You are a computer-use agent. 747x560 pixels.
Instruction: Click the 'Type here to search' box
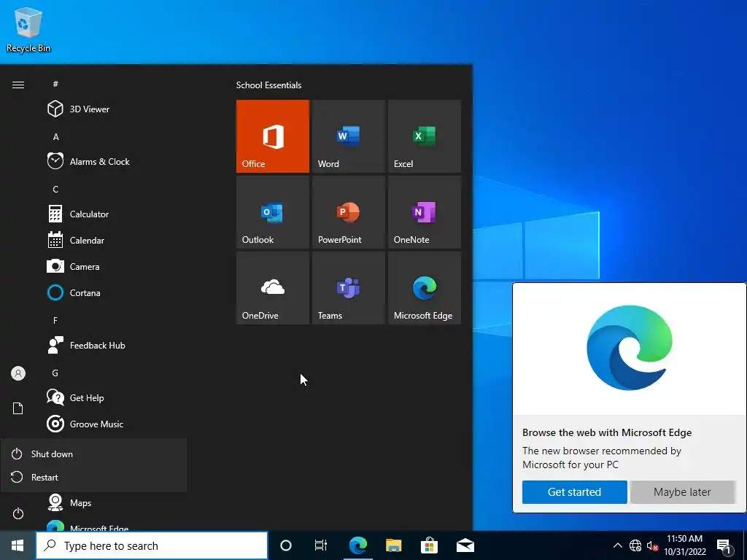152,545
